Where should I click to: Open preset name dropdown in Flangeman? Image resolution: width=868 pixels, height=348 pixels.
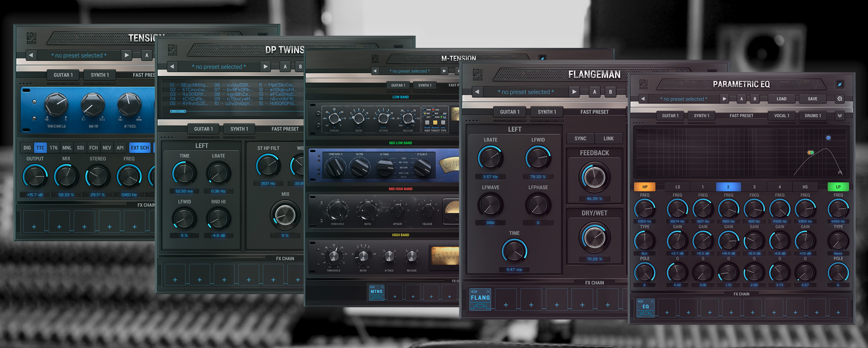click(x=526, y=92)
